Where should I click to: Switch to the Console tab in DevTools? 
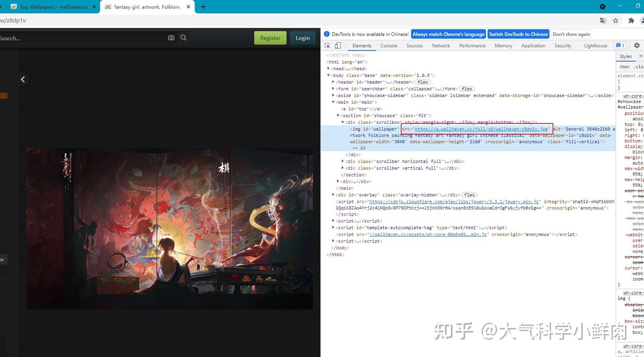tap(388, 45)
